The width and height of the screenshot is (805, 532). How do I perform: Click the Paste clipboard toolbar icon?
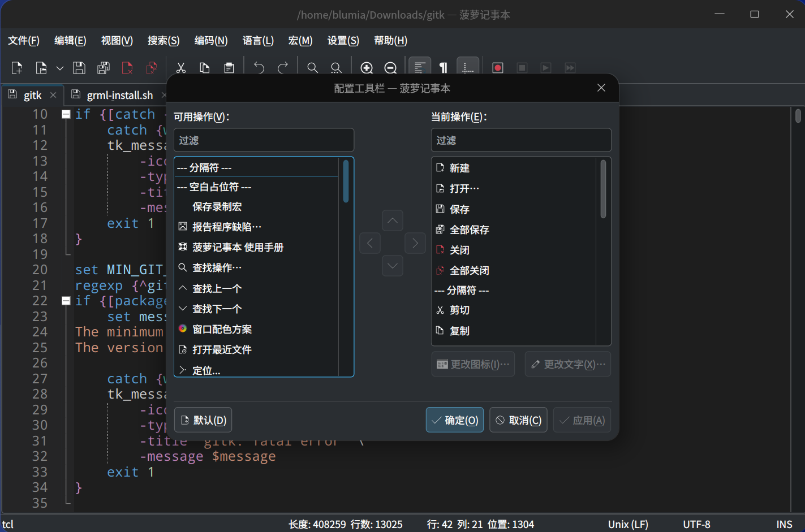tap(229, 68)
